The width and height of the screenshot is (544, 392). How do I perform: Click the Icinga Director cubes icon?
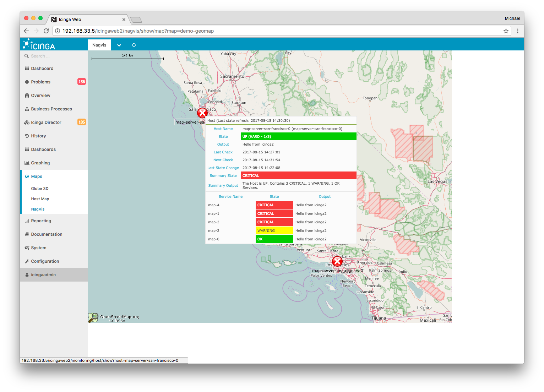coord(27,123)
